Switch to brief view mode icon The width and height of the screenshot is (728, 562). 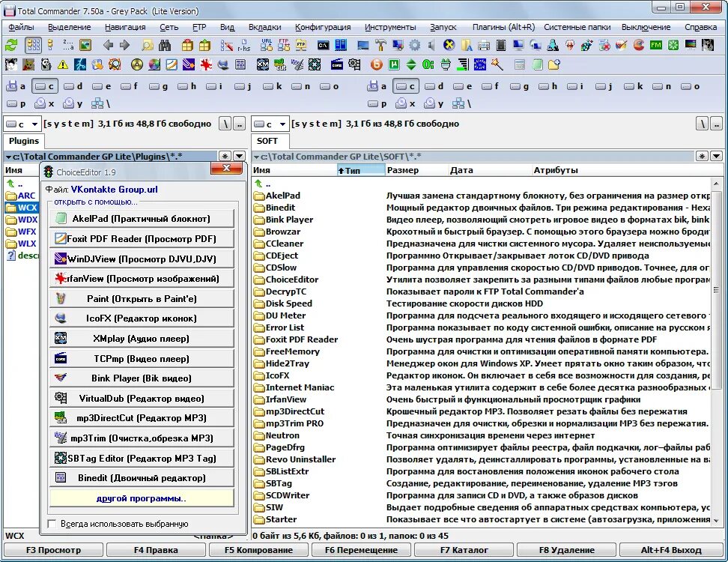pos(34,45)
